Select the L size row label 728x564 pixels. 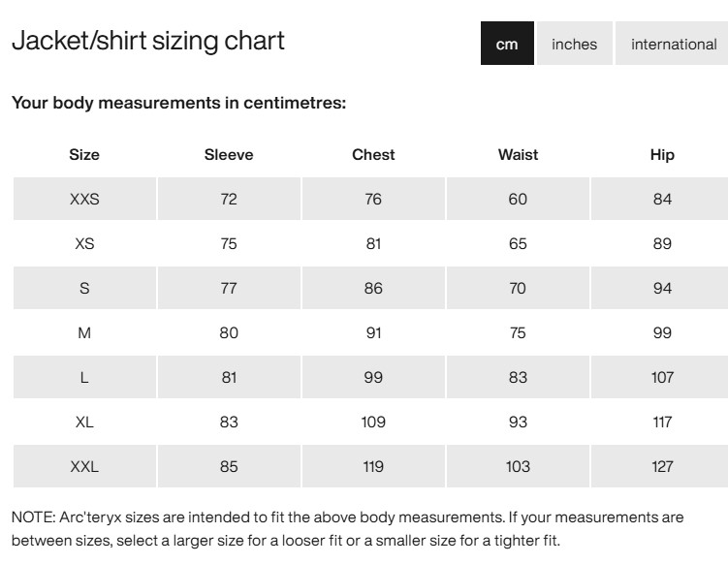[84, 378]
